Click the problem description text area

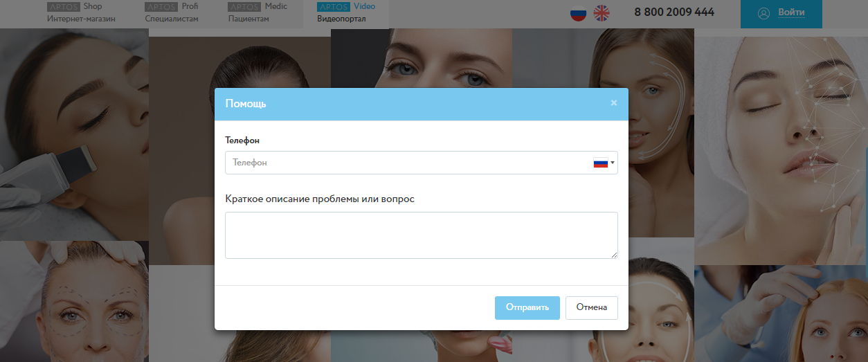(x=422, y=235)
